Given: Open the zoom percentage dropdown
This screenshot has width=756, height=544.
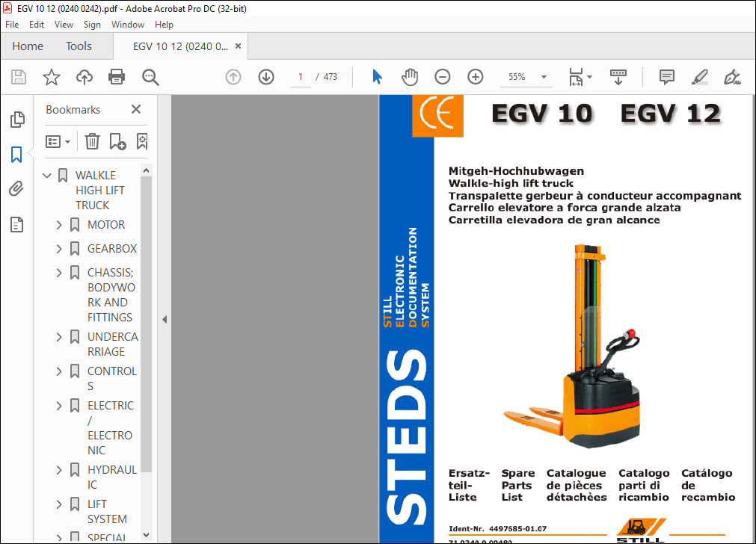Looking at the screenshot, I should click(544, 76).
